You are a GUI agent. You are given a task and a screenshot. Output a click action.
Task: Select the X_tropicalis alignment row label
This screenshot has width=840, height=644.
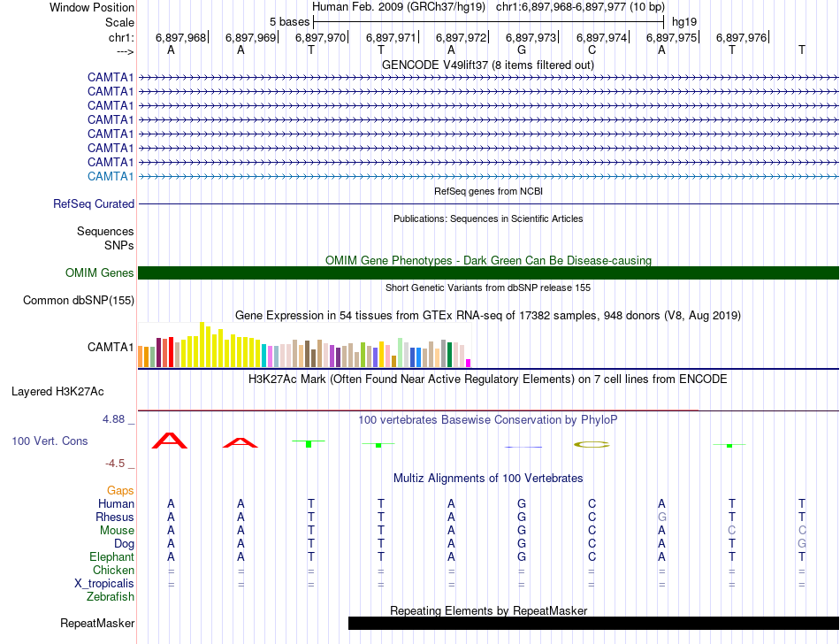[x=104, y=584]
